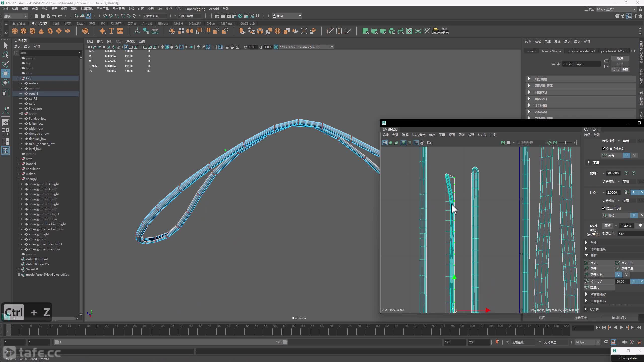
Task: Collapse the 展开 section in UV toolkit
Action: [x=586, y=256]
